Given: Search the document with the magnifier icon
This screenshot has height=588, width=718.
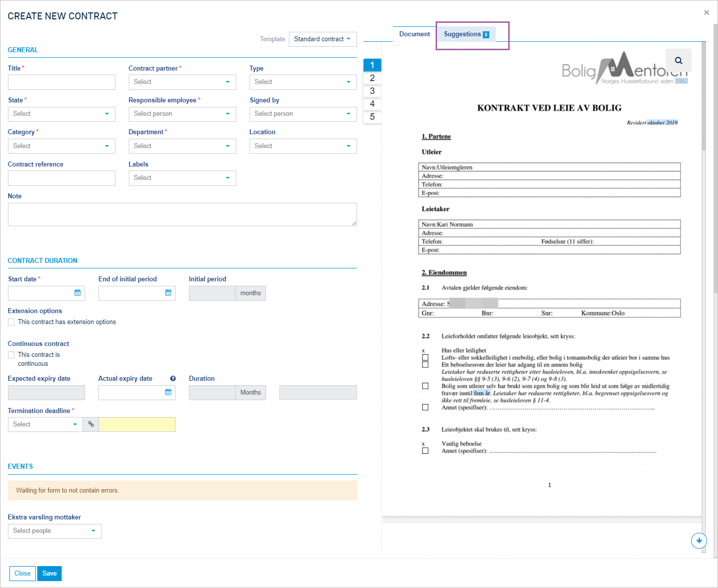Looking at the screenshot, I should [678, 61].
